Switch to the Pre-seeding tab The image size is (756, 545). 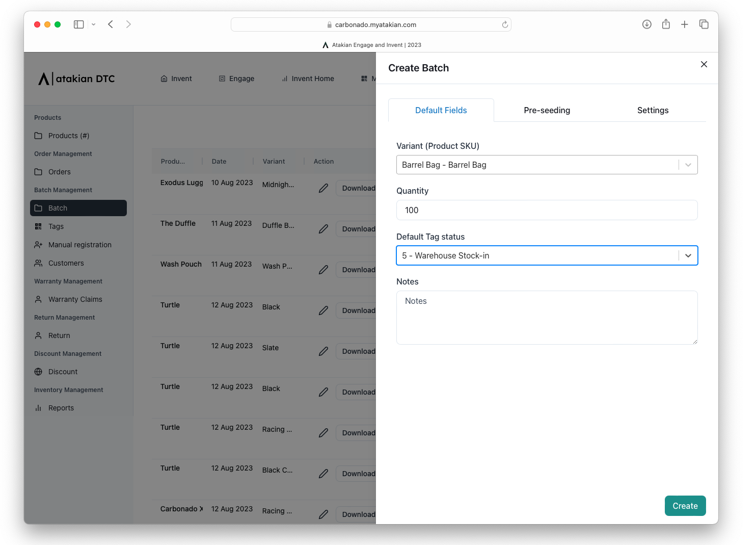547,110
